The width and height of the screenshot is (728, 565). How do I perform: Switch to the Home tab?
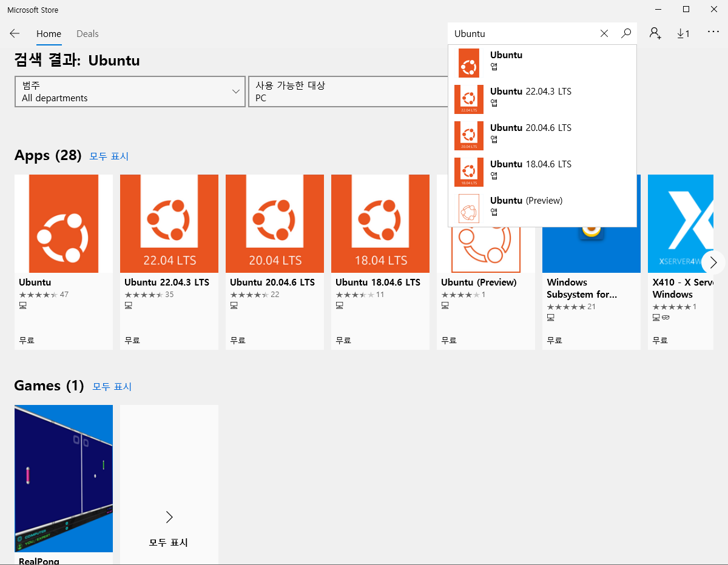(x=49, y=34)
